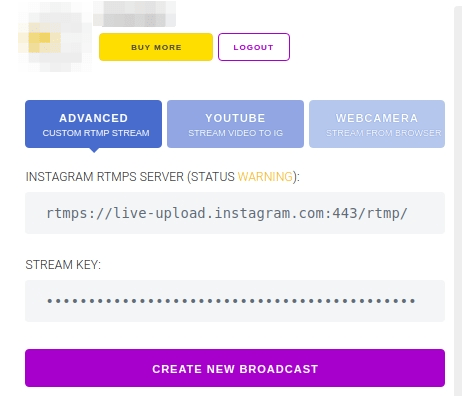Click the blurred profile avatar
Viewport: 462px width, 396px height.
coord(53,37)
